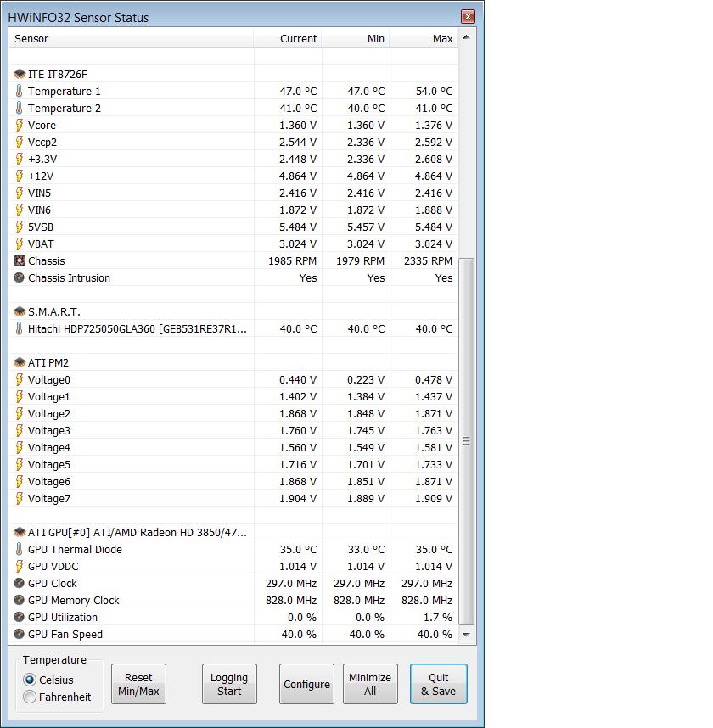Screen dimensions: 713x728
Task: Click the GPU VDDC bolt icon
Action: pos(19,567)
